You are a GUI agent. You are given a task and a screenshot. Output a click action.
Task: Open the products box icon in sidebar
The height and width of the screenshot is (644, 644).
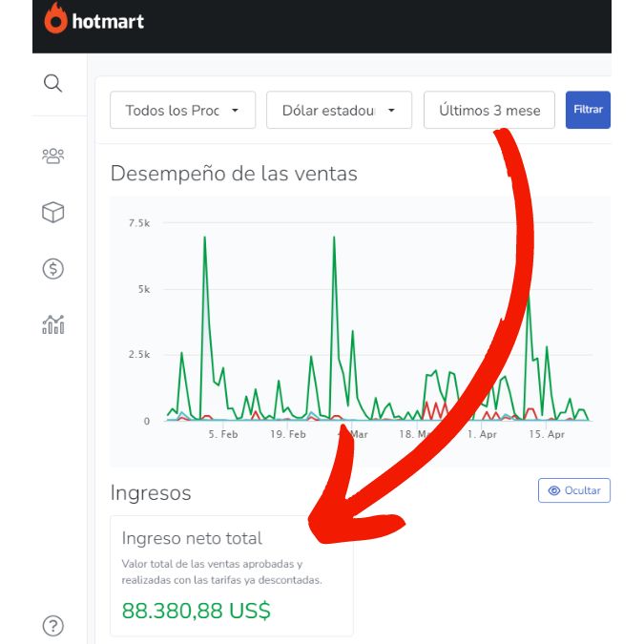53,213
